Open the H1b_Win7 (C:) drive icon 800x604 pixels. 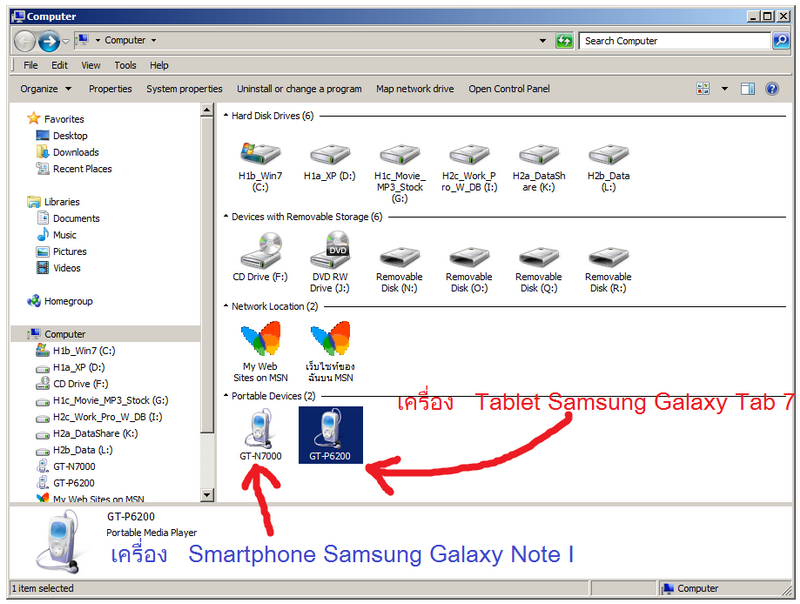(260, 154)
